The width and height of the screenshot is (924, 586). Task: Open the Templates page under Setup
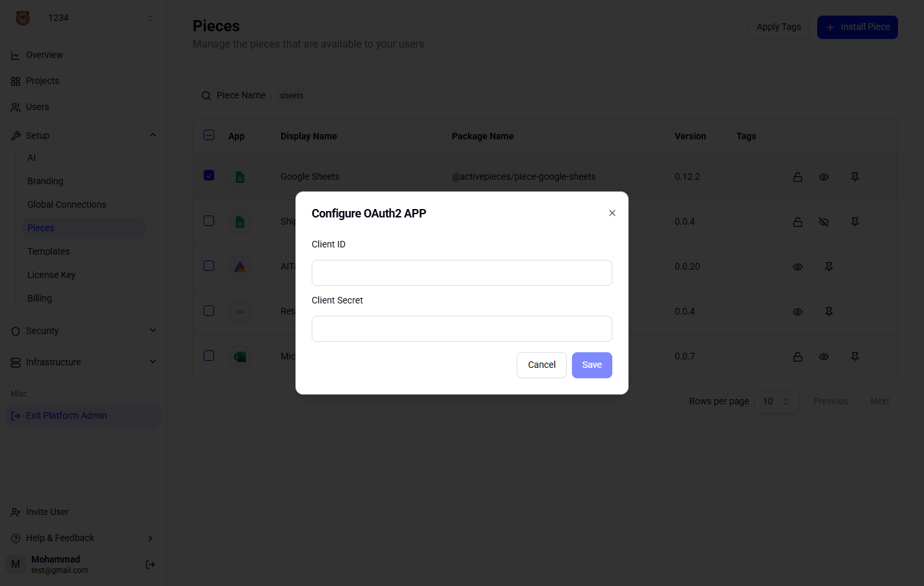coord(48,251)
